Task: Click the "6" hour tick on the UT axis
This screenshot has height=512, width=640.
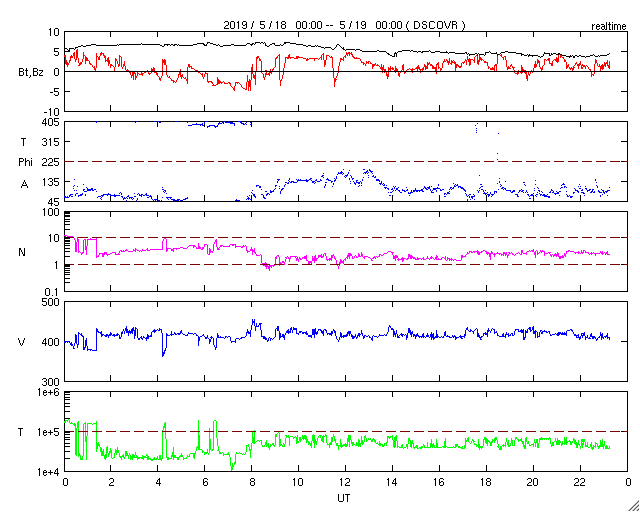Action: tap(205, 481)
